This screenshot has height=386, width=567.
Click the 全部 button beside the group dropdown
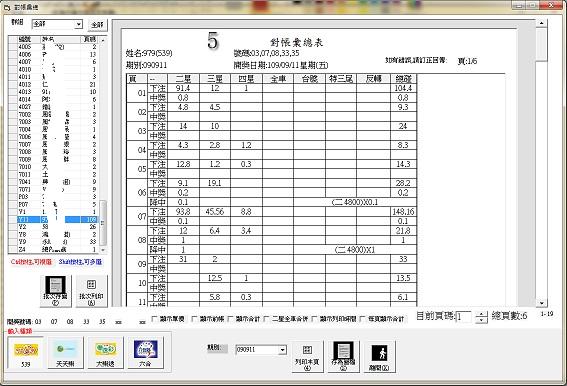(97, 25)
